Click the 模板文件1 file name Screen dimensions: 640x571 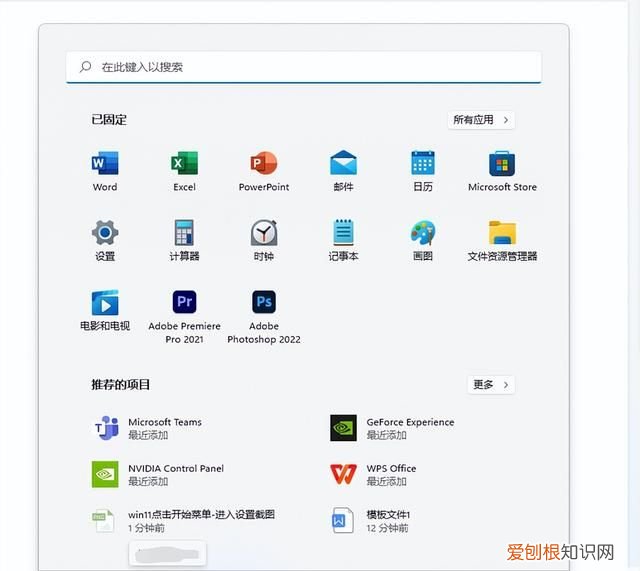pyautogui.click(x=388, y=514)
